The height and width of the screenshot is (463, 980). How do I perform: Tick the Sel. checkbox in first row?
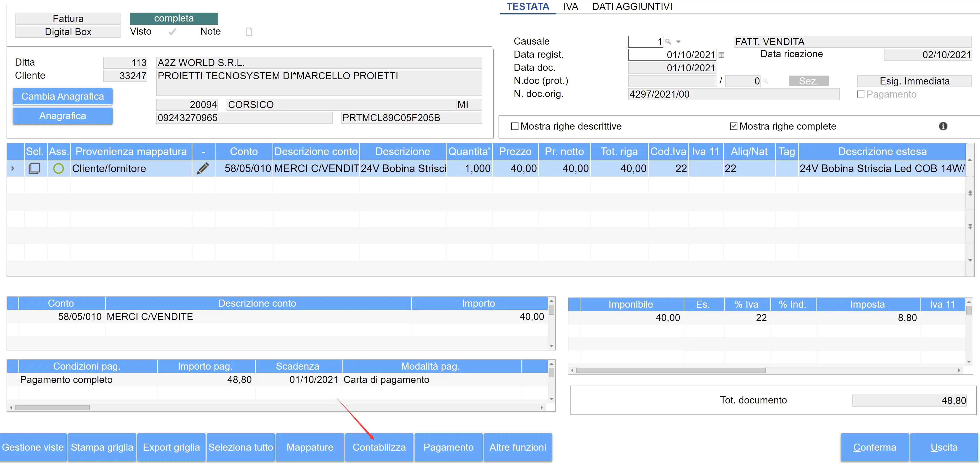tap(35, 168)
